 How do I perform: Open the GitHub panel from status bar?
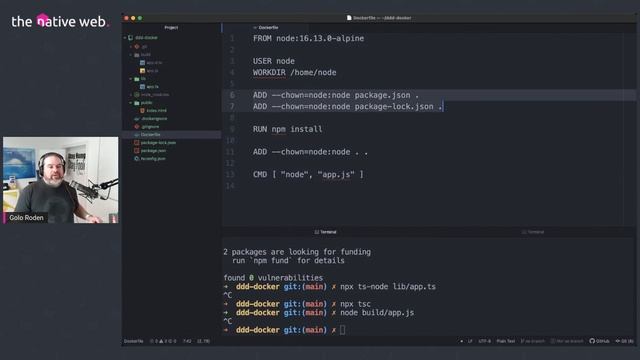tap(599, 341)
